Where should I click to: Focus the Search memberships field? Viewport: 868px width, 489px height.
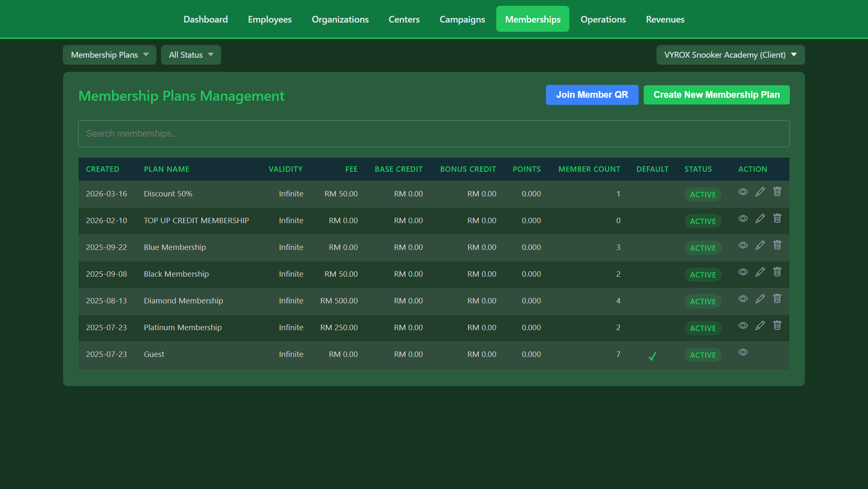pos(434,134)
